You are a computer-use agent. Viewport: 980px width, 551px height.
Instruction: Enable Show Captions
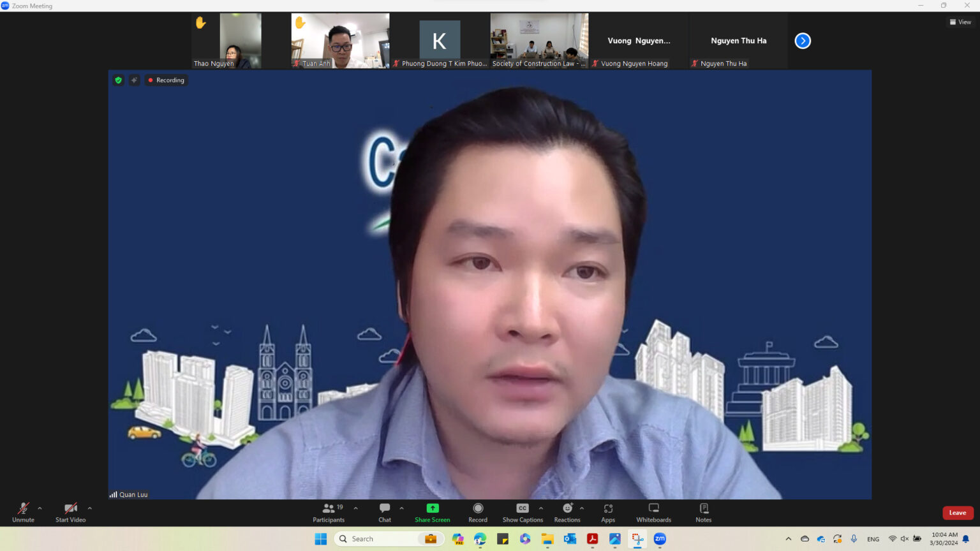523,511
